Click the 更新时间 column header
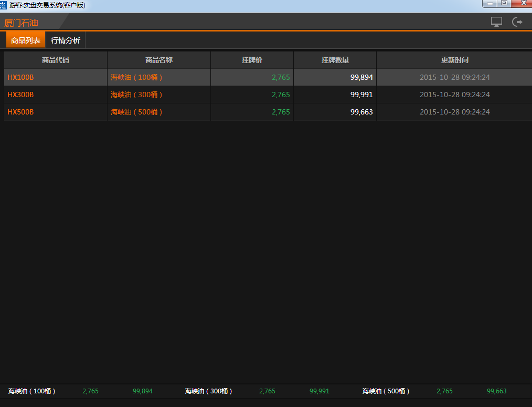The width and height of the screenshot is (532, 407). (454, 60)
